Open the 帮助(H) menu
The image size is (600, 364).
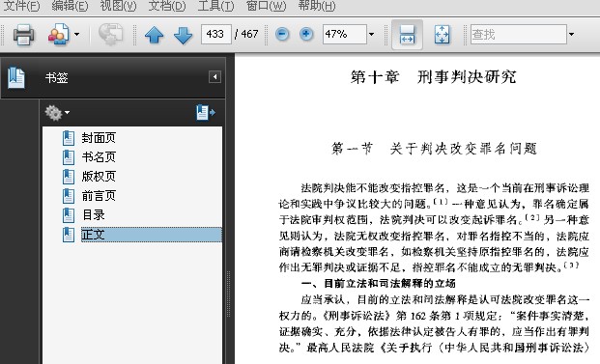[317, 6]
